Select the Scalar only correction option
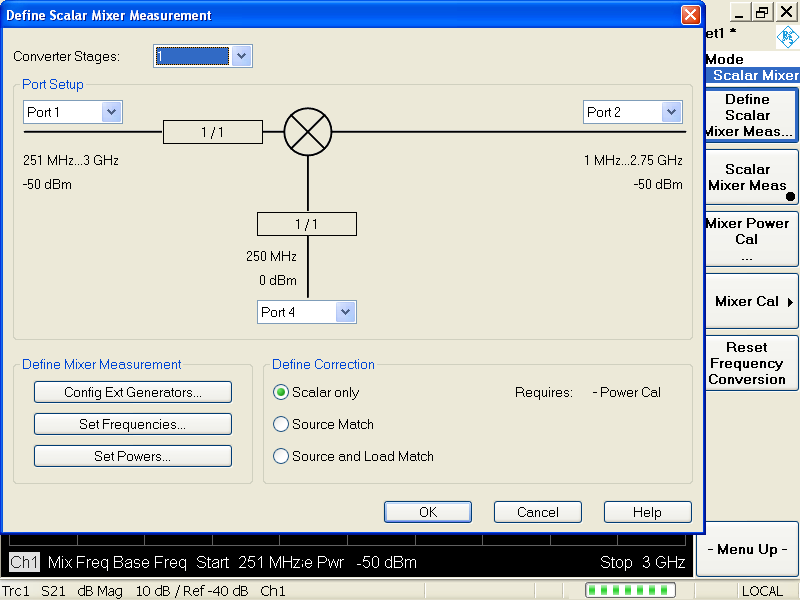This screenshot has height=600, width=800. [281, 393]
